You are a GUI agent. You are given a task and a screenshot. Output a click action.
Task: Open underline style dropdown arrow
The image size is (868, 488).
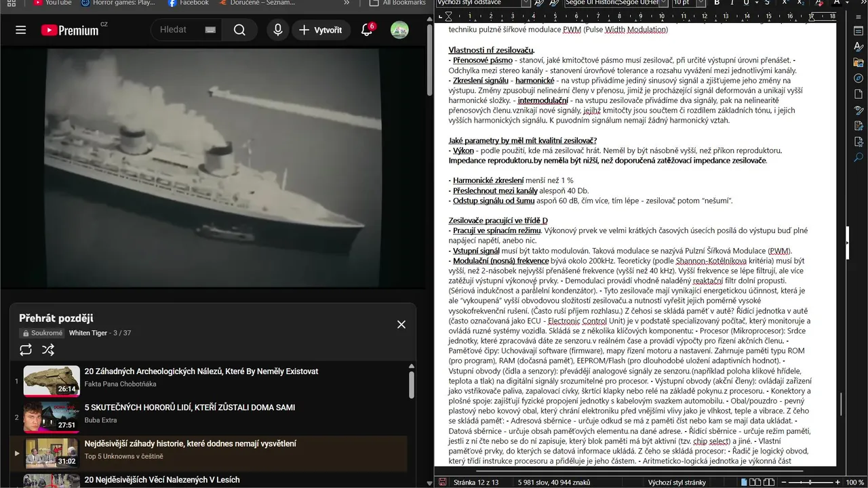click(755, 3)
